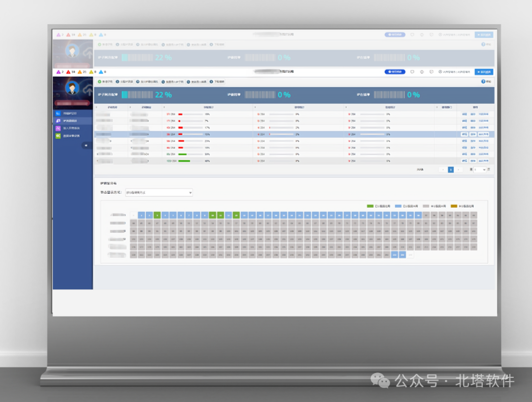Click first action button in the 15% row
This screenshot has width=532, height=402.
(x=465, y=134)
